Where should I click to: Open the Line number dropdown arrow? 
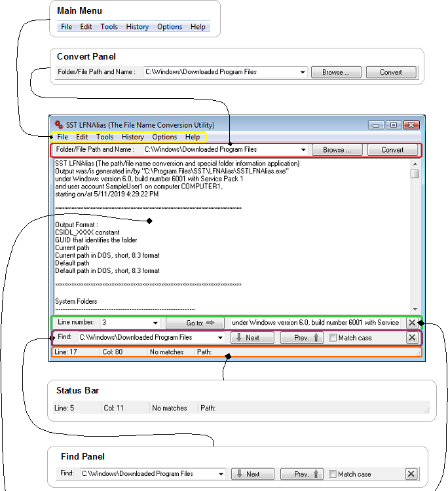(x=155, y=323)
